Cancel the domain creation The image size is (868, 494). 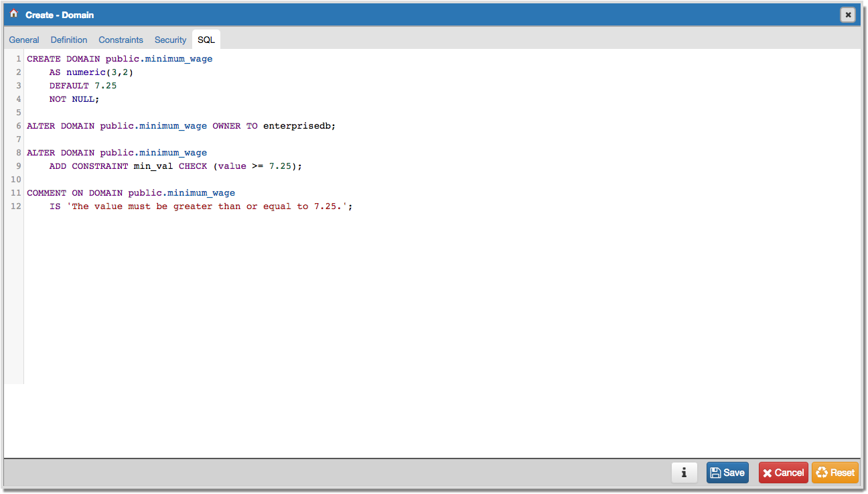[x=783, y=473]
